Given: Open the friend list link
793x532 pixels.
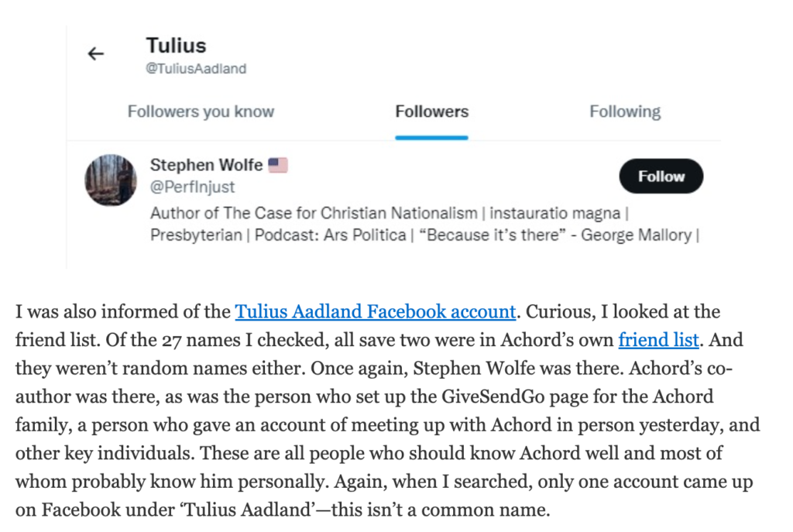Looking at the screenshot, I should point(658,340).
